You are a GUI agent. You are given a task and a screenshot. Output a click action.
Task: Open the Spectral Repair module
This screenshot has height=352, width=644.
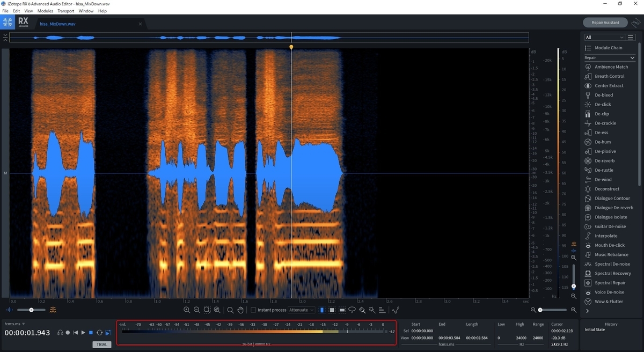pyautogui.click(x=610, y=283)
